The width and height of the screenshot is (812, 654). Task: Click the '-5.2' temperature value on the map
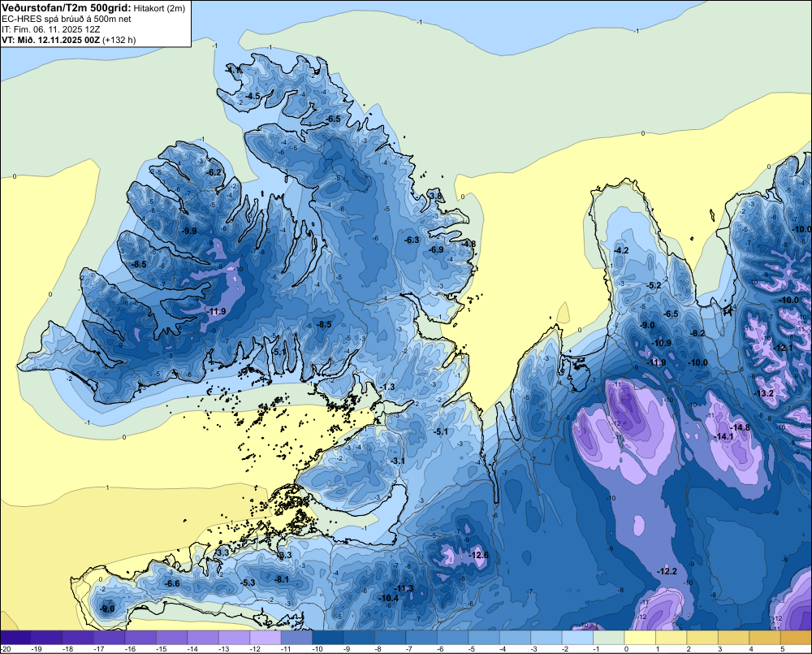(654, 285)
